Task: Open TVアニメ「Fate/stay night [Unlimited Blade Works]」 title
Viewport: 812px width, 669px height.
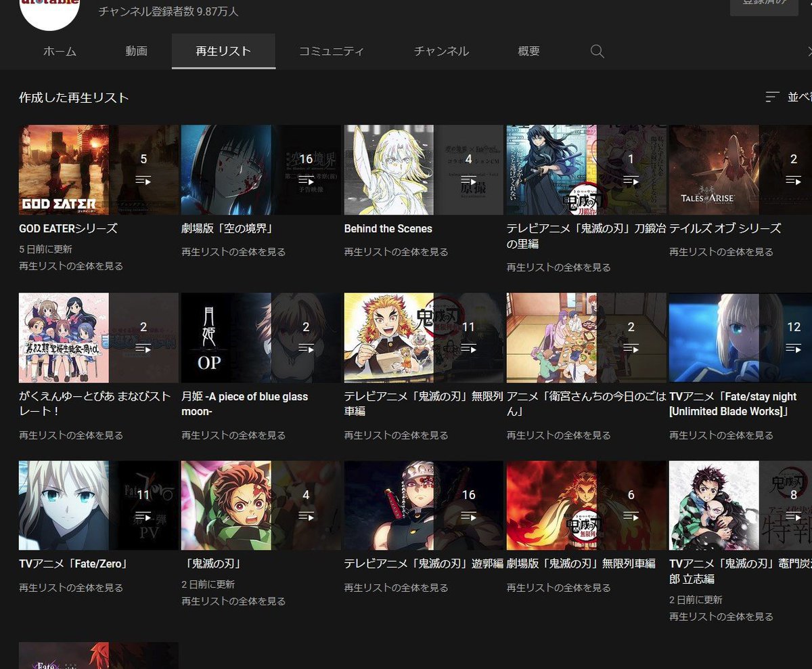Action: click(x=734, y=404)
